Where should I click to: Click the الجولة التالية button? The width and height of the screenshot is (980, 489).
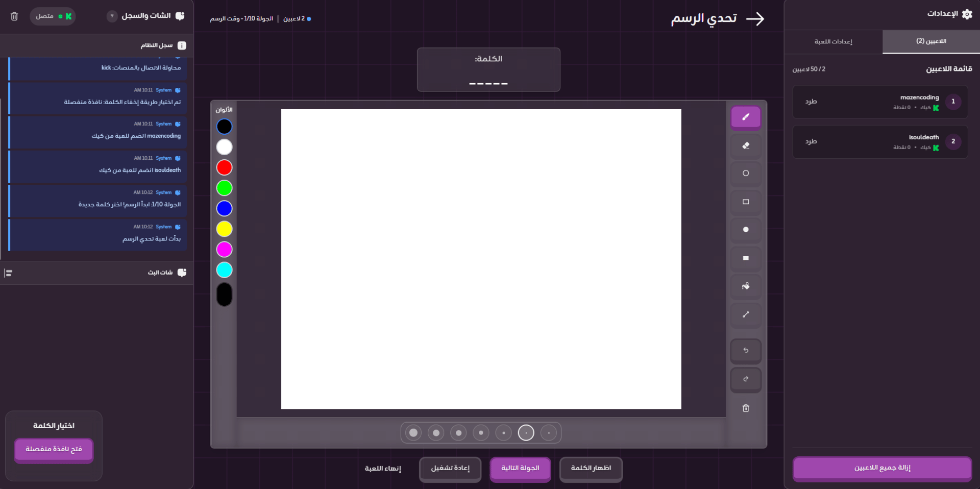tap(520, 468)
